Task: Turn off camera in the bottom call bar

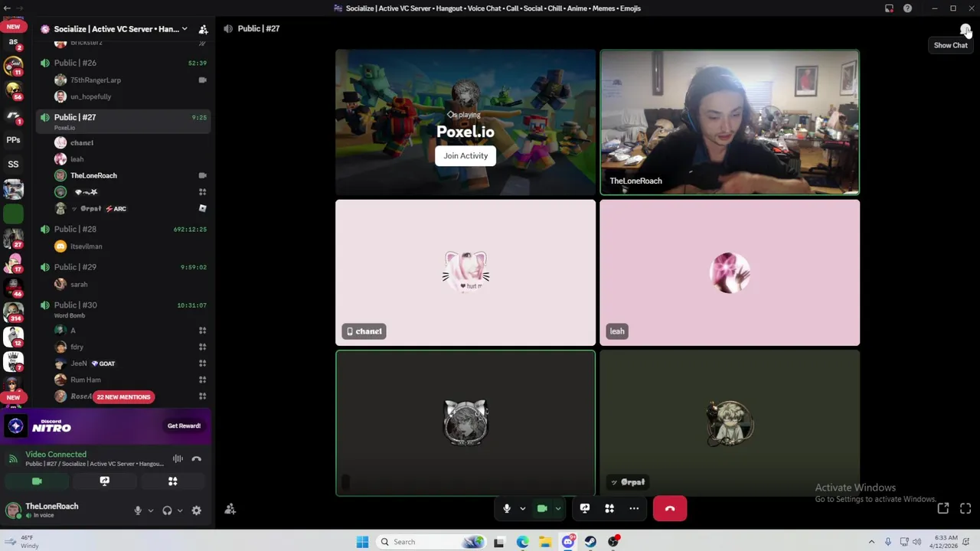Action: click(542, 508)
